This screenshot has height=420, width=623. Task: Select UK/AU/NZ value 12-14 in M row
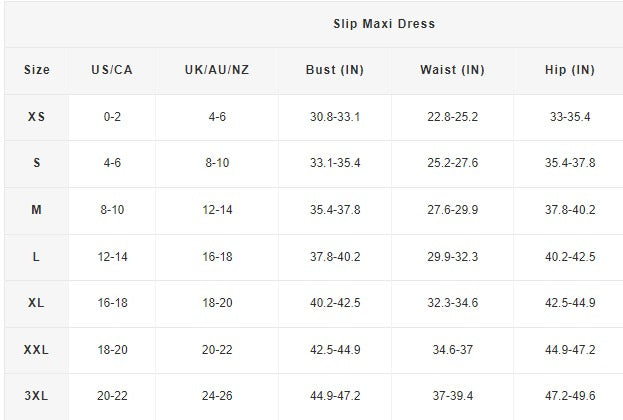[217, 210]
